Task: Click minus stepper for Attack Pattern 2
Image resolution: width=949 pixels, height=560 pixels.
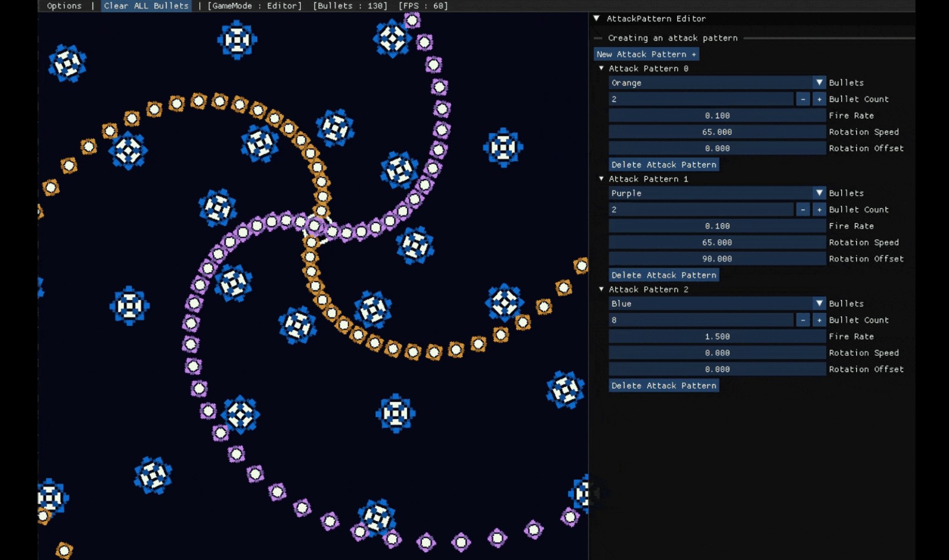Action: pyautogui.click(x=803, y=320)
